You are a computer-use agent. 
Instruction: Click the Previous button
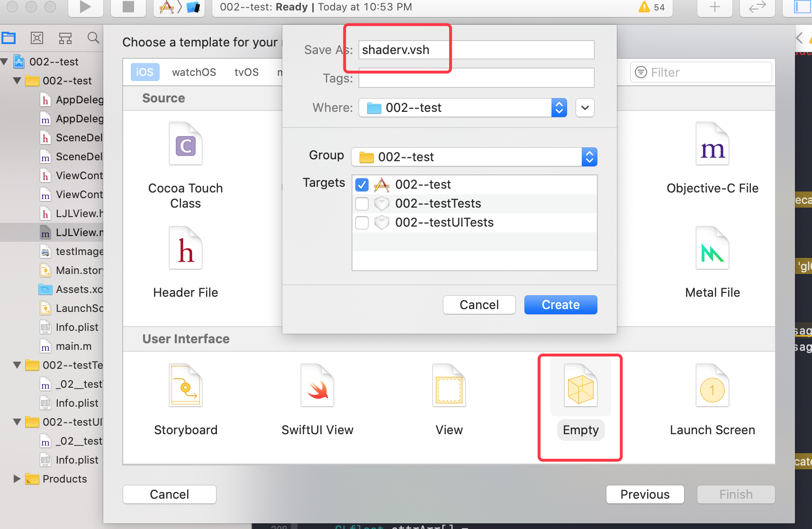point(645,494)
